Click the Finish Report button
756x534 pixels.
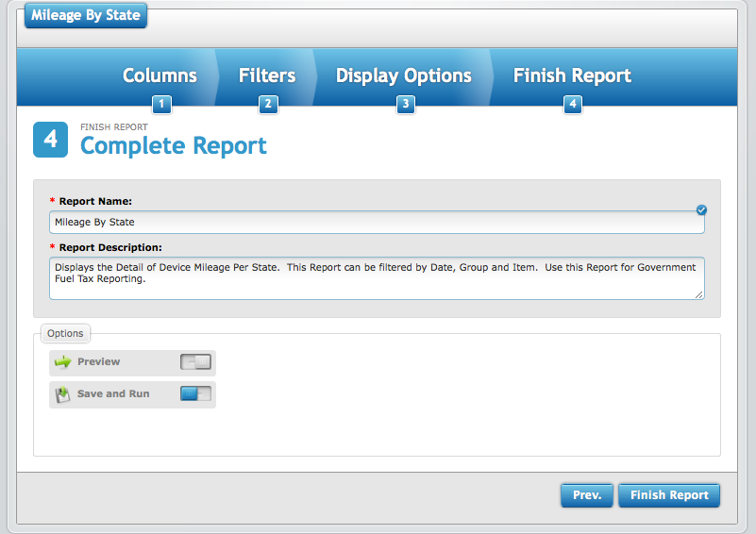(669, 495)
